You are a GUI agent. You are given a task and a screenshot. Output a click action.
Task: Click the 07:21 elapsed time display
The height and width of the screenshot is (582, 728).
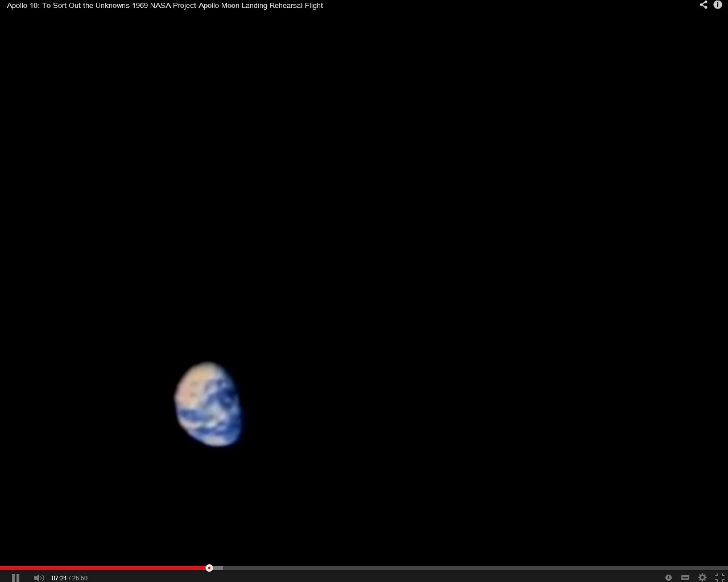(x=59, y=578)
